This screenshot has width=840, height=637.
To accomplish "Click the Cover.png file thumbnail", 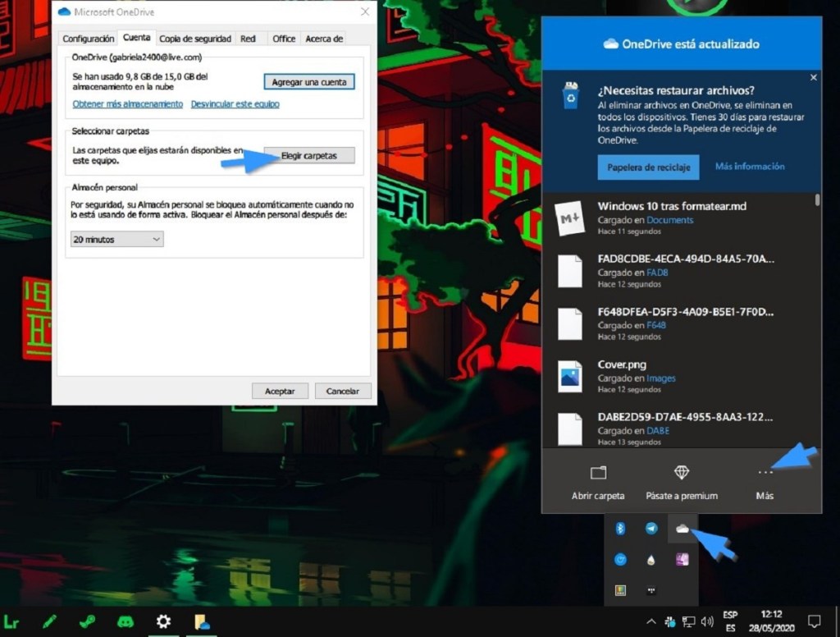I will pyautogui.click(x=569, y=375).
